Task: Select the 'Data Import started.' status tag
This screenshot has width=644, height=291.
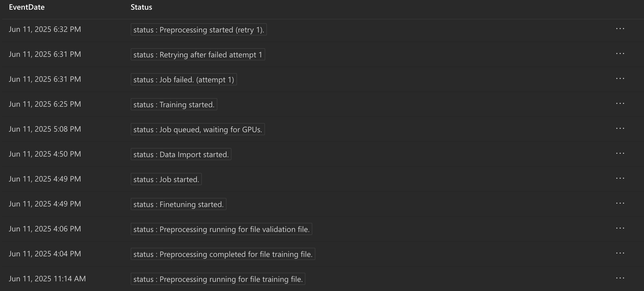Action: [x=181, y=154]
